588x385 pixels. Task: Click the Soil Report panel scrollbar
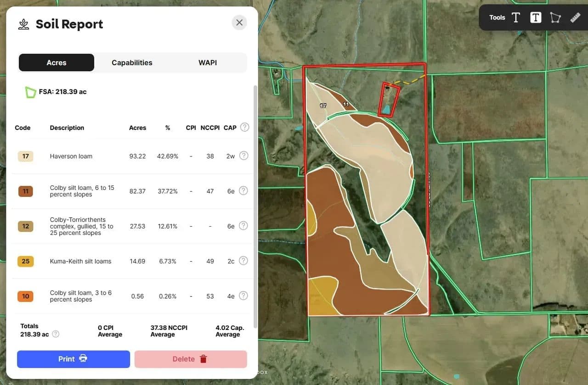tap(255, 206)
